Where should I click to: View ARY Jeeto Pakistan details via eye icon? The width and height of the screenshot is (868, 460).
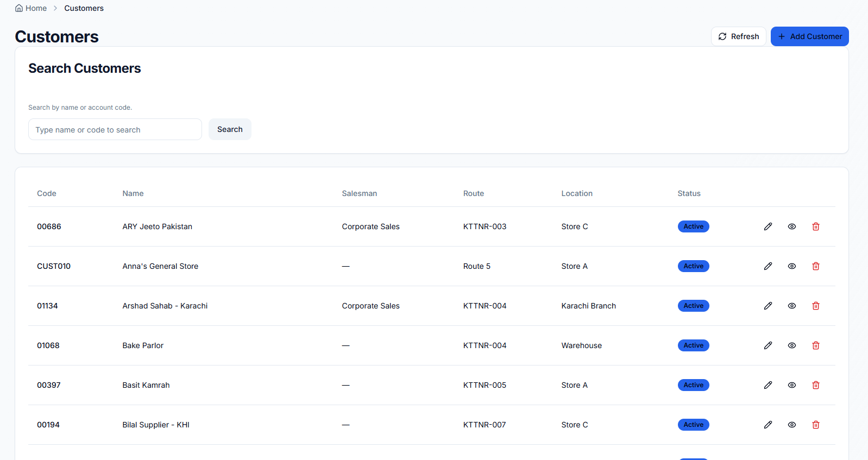pos(791,226)
